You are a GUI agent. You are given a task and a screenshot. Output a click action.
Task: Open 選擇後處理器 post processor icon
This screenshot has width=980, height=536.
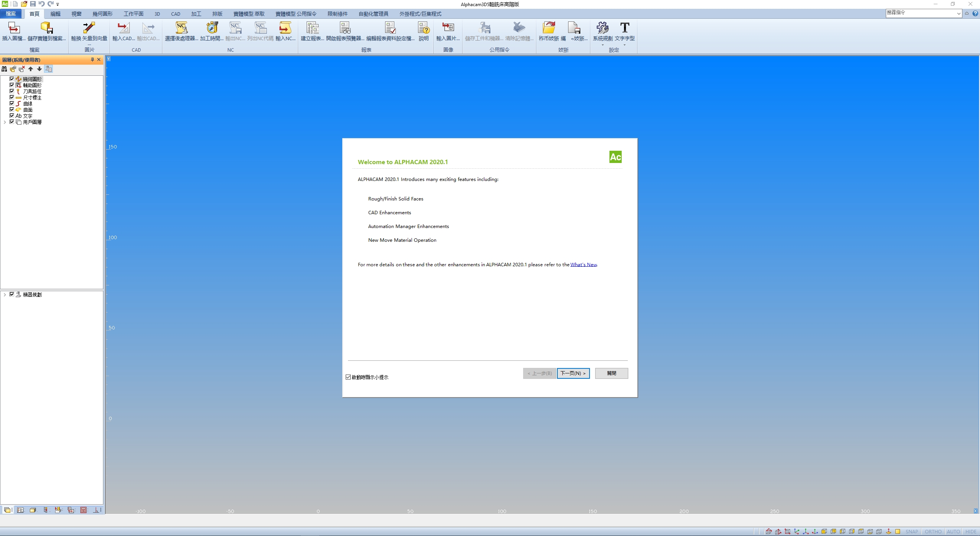(x=181, y=28)
